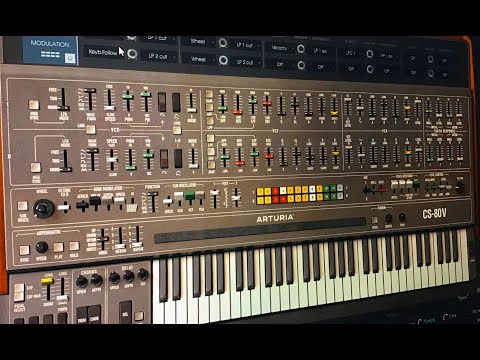Click the amount knob beside LFO 1
The height and width of the screenshot is (360, 480).
[370, 54]
